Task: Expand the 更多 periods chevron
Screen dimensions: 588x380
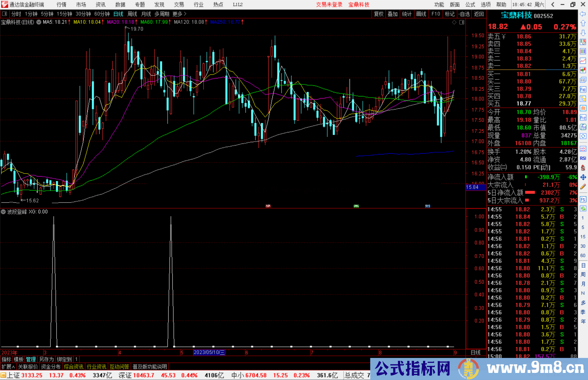Action: tap(185, 14)
